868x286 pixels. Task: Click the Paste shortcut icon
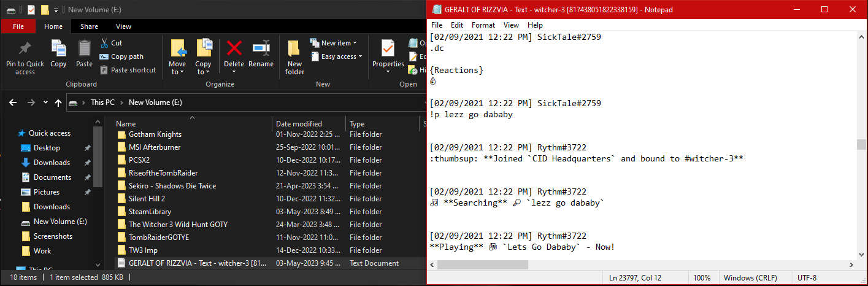click(104, 70)
